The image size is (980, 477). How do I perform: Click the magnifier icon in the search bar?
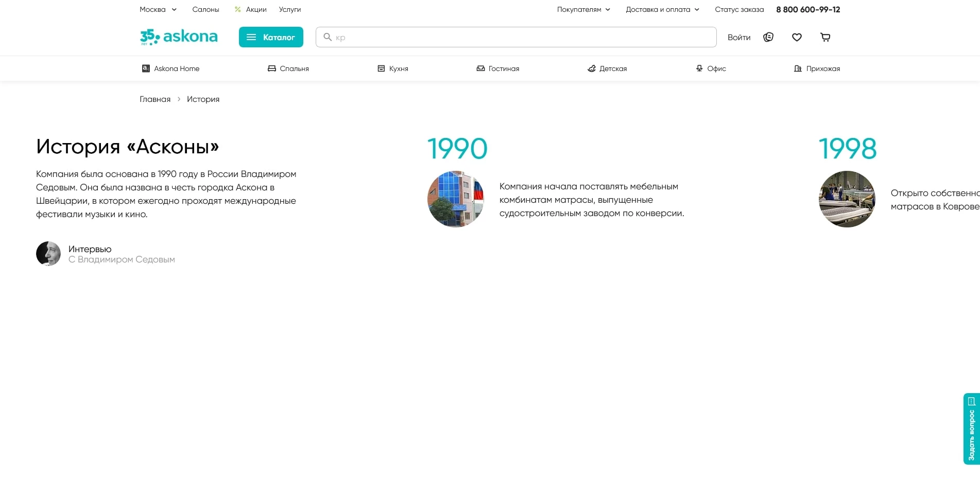(x=328, y=37)
